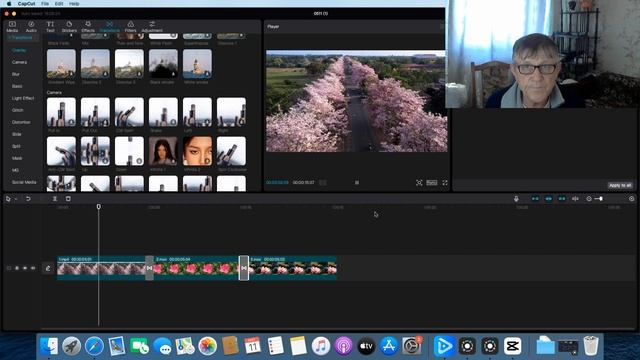Select the Basic transition category
This screenshot has width=640, height=360.
coord(17,86)
